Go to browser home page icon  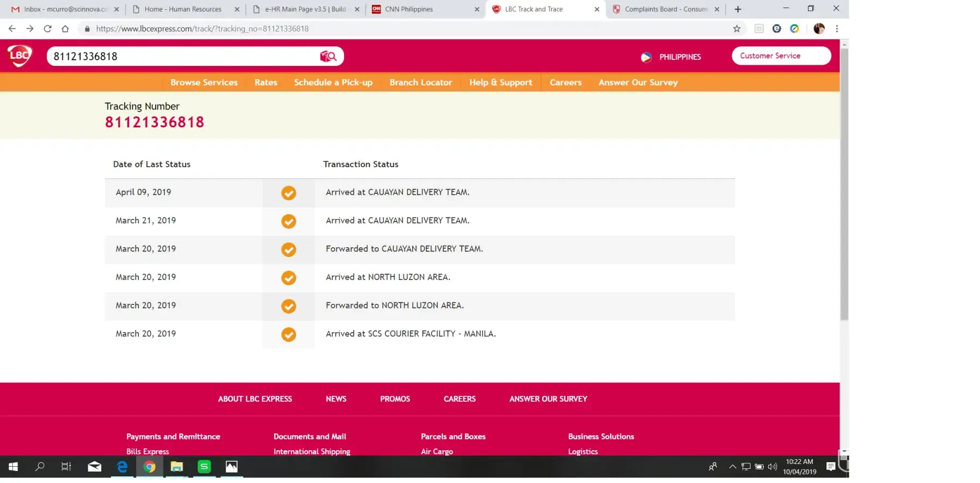coord(65,29)
